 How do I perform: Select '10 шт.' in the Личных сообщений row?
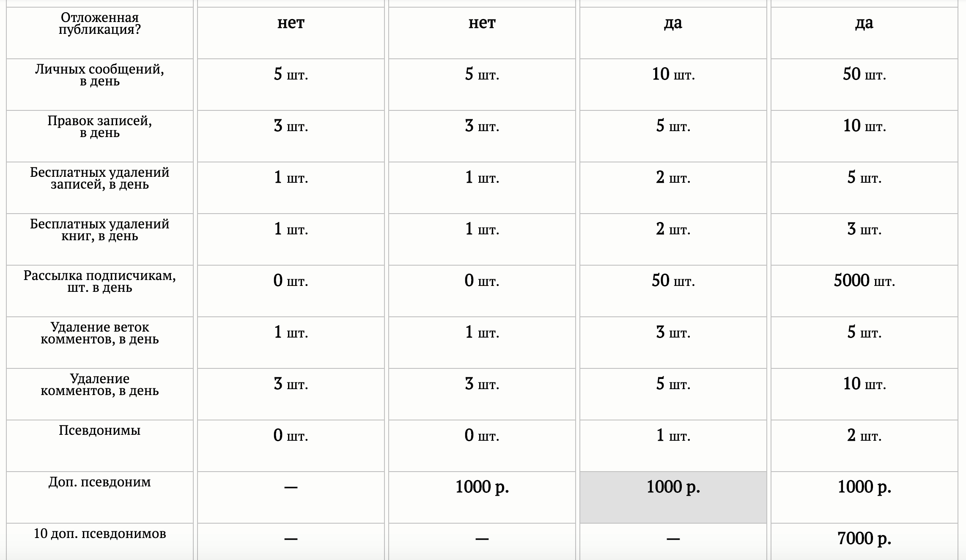[x=673, y=74]
